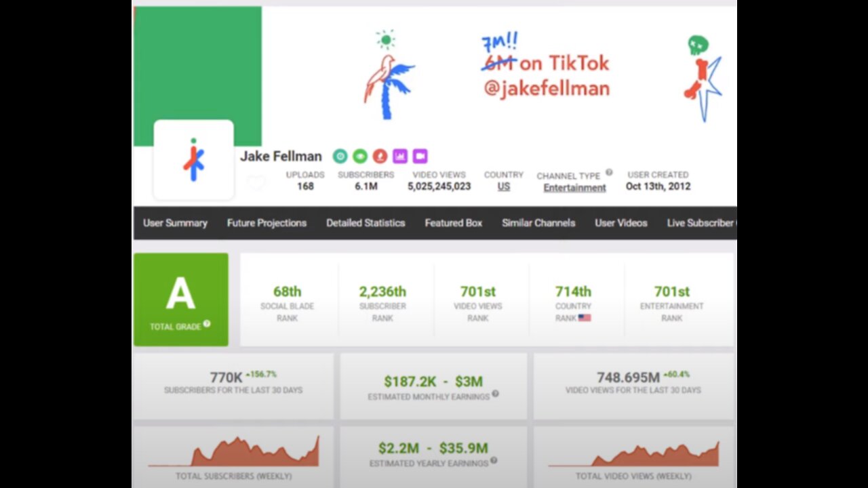
Task: Click the Total Grade help question mark
Action: (x=207, y=323)
